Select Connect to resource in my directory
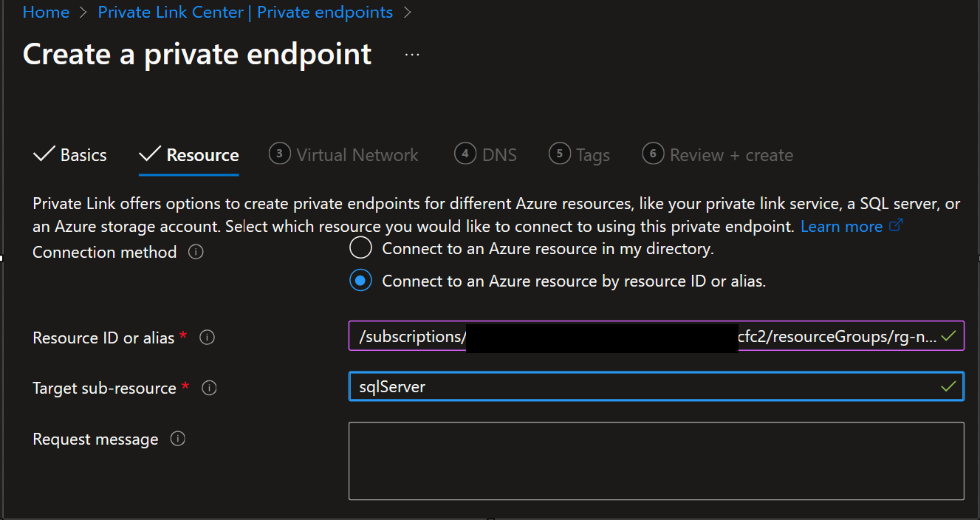The width and height of the screenshot is (980, 520). click(360, 248)
